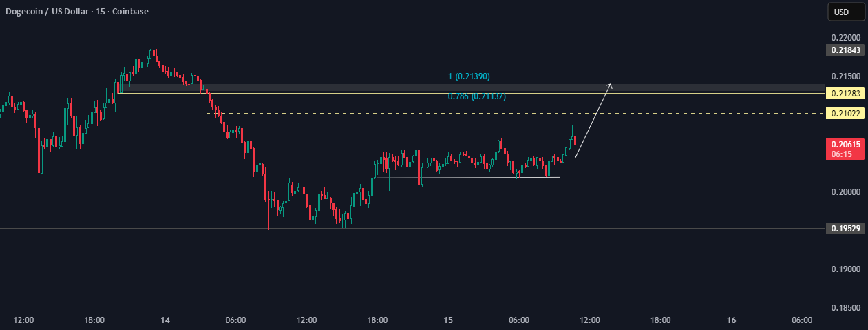Click the 0.20000 price scale tick
The height and width of the screenshot is (330, 868).
pyautogui.click(x=845, y=192)
